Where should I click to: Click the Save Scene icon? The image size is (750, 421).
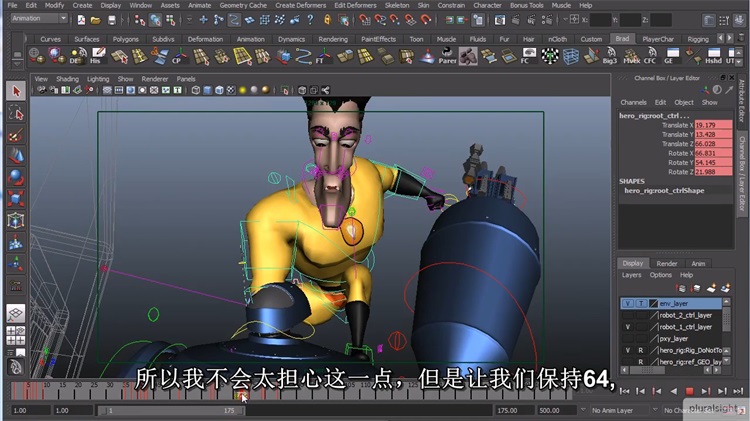pos(111,20)
